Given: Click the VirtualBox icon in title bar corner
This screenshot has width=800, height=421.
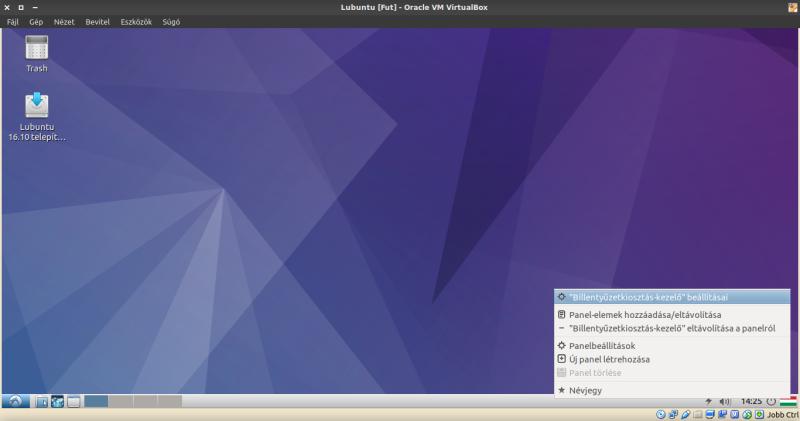Looking at the screenshot, I should coord(793,7).
